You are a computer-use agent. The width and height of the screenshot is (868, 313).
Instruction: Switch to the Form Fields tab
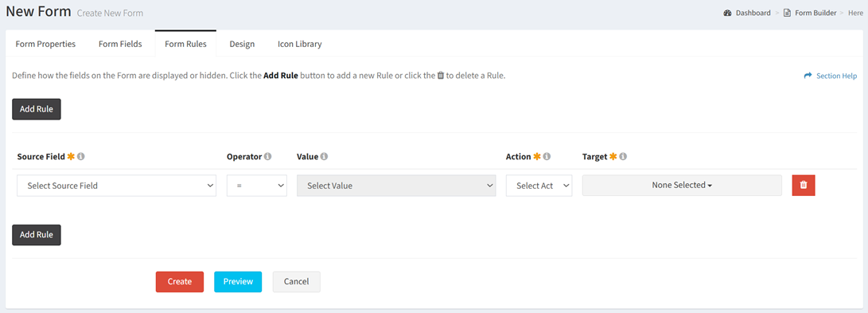(x=120, y=44)
